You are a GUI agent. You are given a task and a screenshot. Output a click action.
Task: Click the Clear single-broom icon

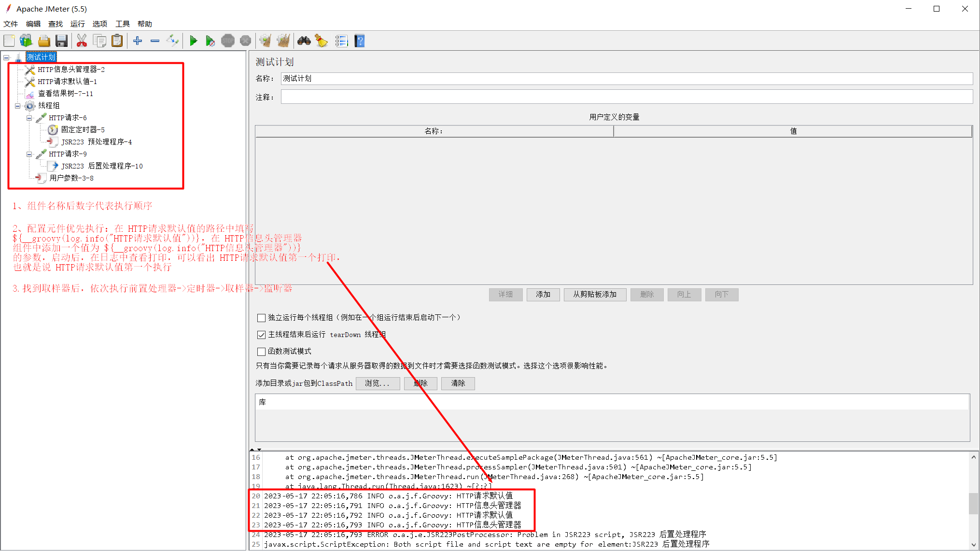[x=265, y=41]
